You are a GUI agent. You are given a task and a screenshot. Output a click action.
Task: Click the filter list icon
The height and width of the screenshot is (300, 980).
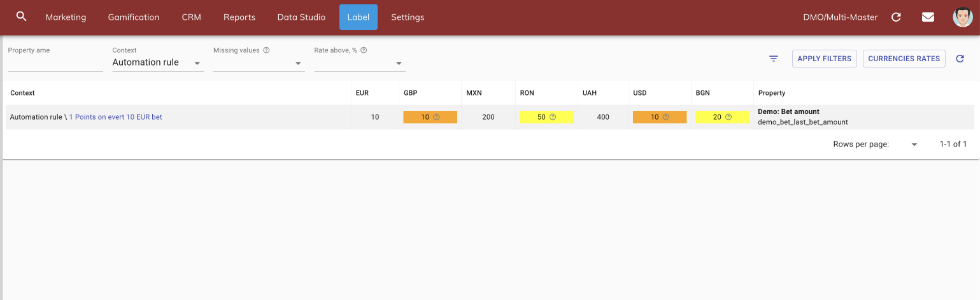coord(774,59)
